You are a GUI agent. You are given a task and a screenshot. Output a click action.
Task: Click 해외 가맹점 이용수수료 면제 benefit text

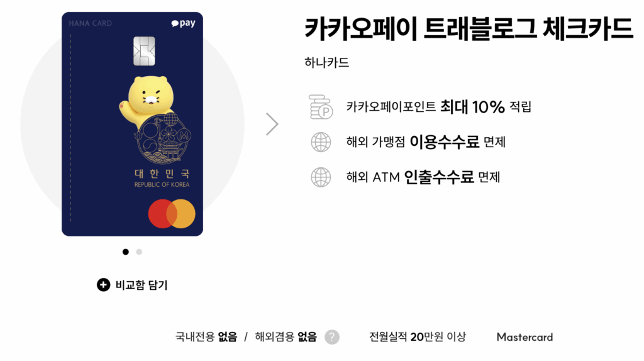click(426, 142)
